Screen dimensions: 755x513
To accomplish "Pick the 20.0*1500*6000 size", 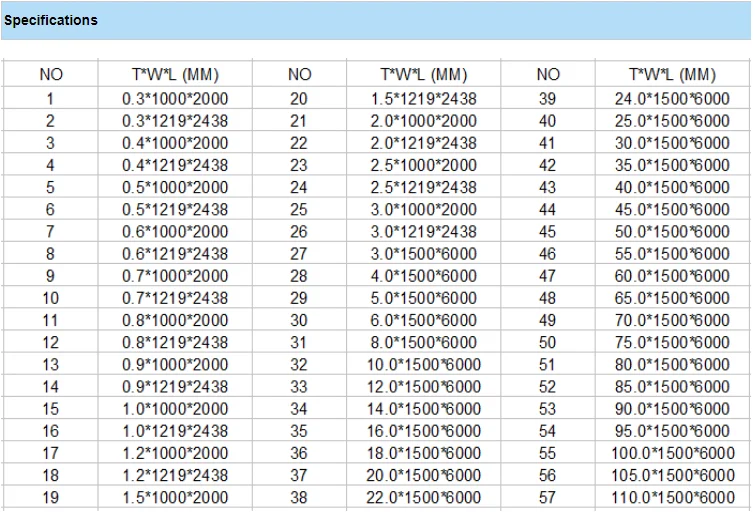I will [x=424, y=475].
